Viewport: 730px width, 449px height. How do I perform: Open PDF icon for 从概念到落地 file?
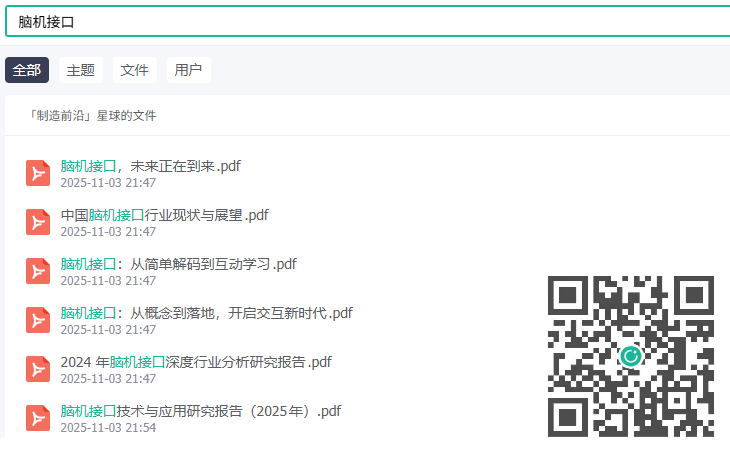pos(38,320)
